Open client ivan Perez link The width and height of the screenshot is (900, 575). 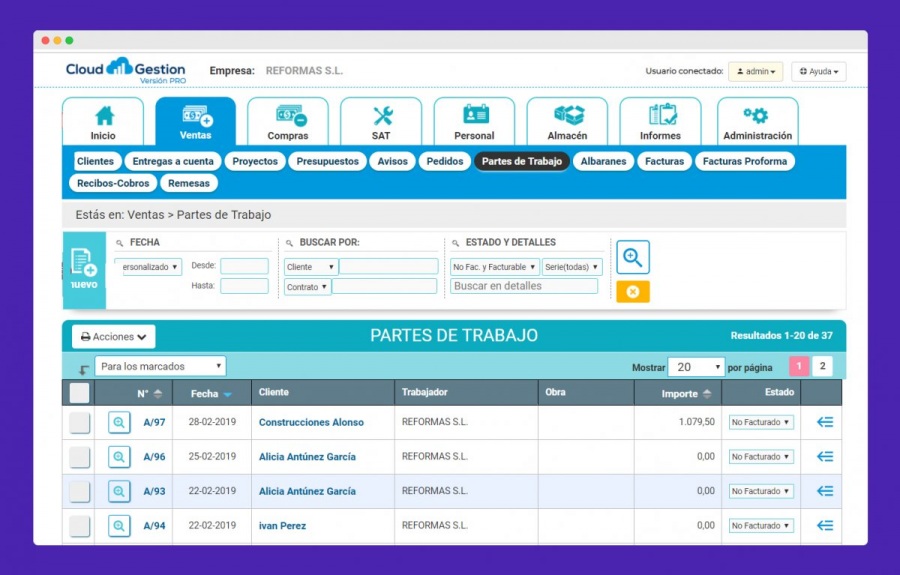point(282,526)
